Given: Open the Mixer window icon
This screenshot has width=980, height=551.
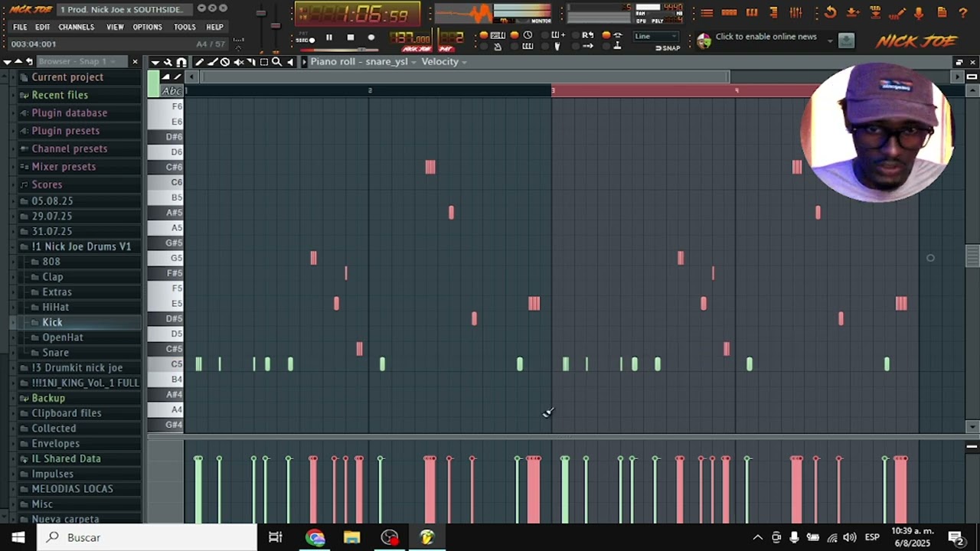Looking at the screenshot, I should coord(796,13).
